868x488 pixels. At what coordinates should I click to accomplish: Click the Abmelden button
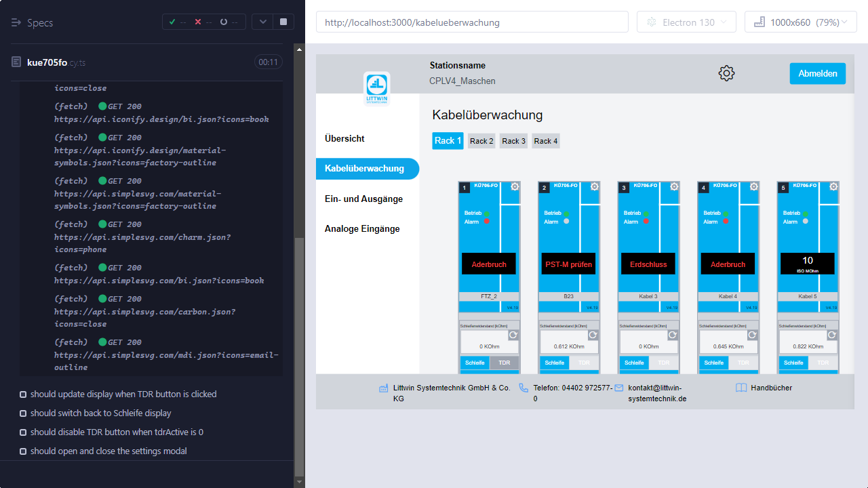(x=817, y=73)
